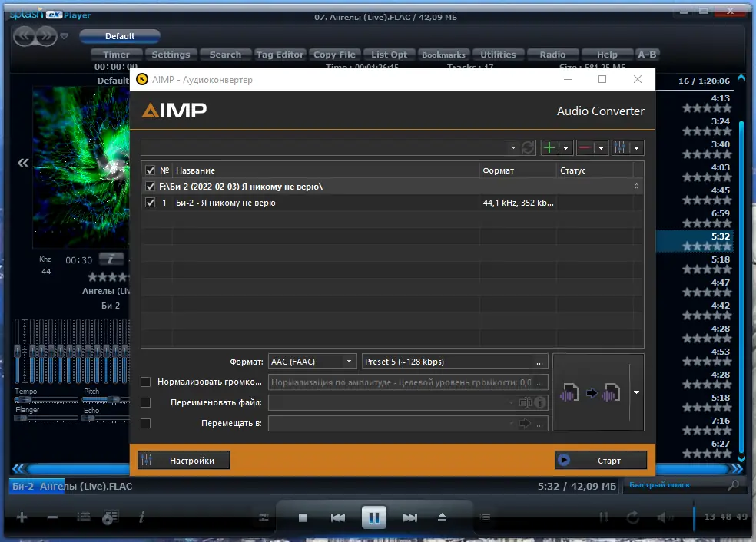Uncheck track 1 'Би-2 - Я никому не верю'
The height and width of the screenshot is (542, 756).
pos(150,203)
